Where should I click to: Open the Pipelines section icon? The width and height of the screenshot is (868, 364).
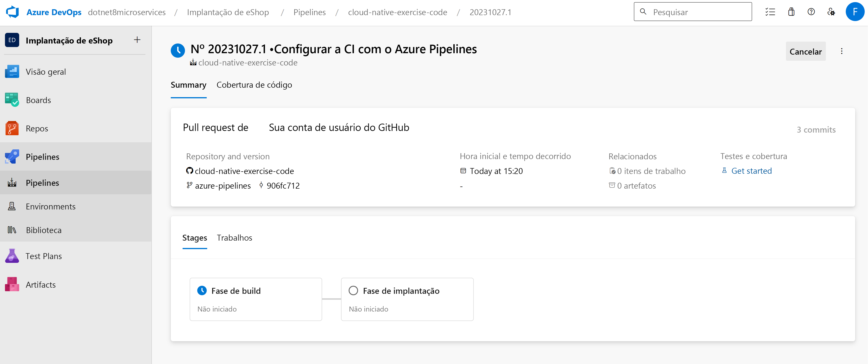(12, 156)
